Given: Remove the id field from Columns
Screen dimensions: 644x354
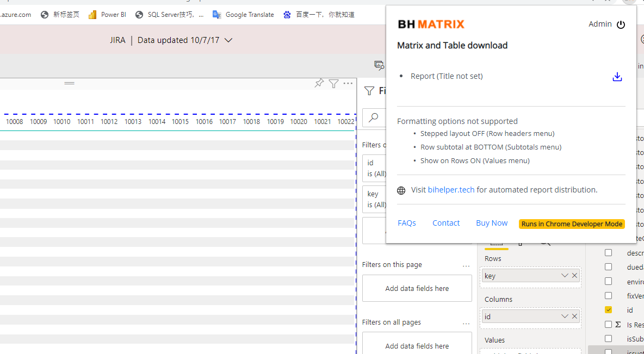Looking at the screenshot, I should pyautogui.click(x=574, y=316).
